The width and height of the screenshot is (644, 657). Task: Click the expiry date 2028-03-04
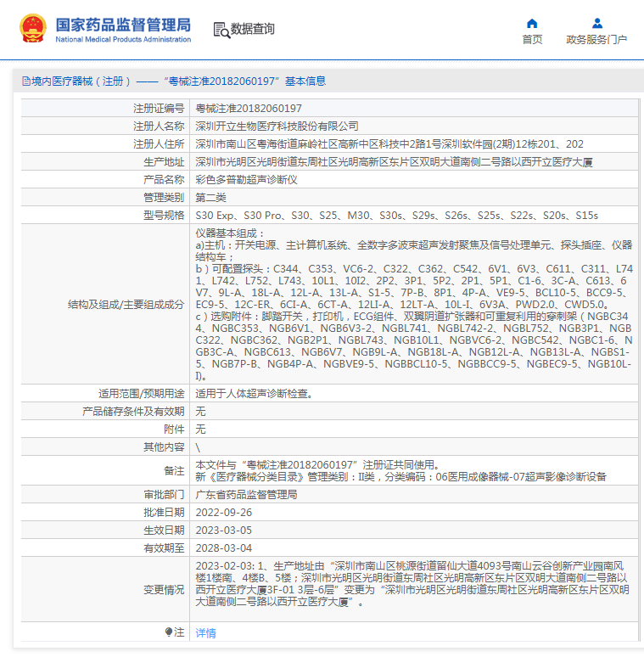(x=224, y=547)
